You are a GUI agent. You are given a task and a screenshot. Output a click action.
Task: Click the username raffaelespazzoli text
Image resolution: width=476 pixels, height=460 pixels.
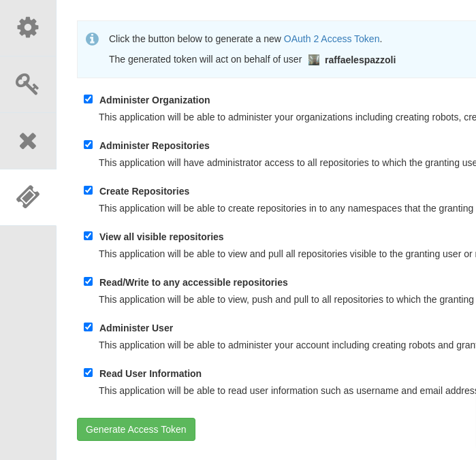pyautogui.click(x=360, y=60)
